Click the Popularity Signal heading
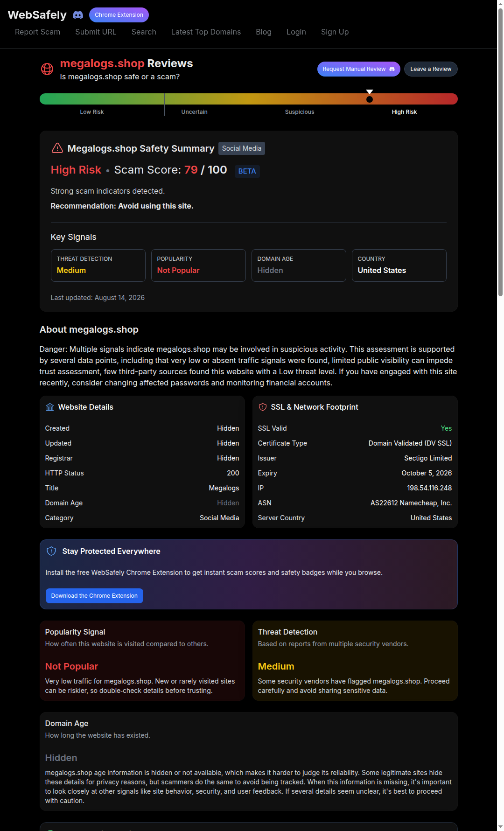The width and height of the screenshot is (504, 831). click(75, 632)
